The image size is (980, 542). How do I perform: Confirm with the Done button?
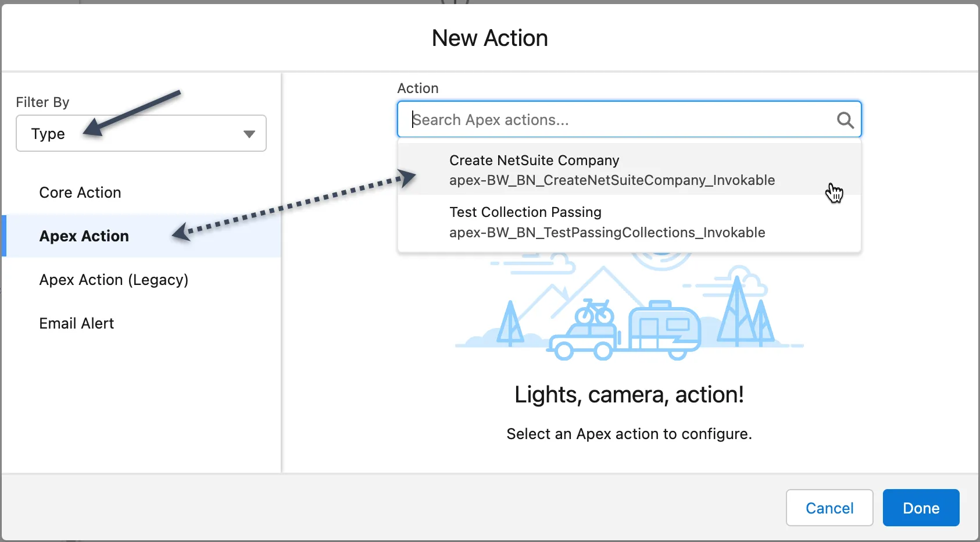(921, 508)
